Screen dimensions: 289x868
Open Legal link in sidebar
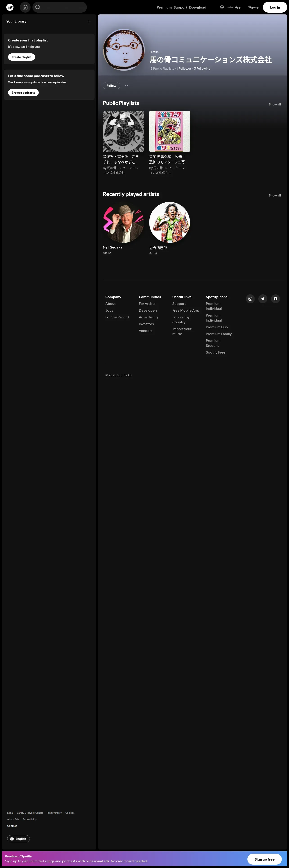point(10,813)
